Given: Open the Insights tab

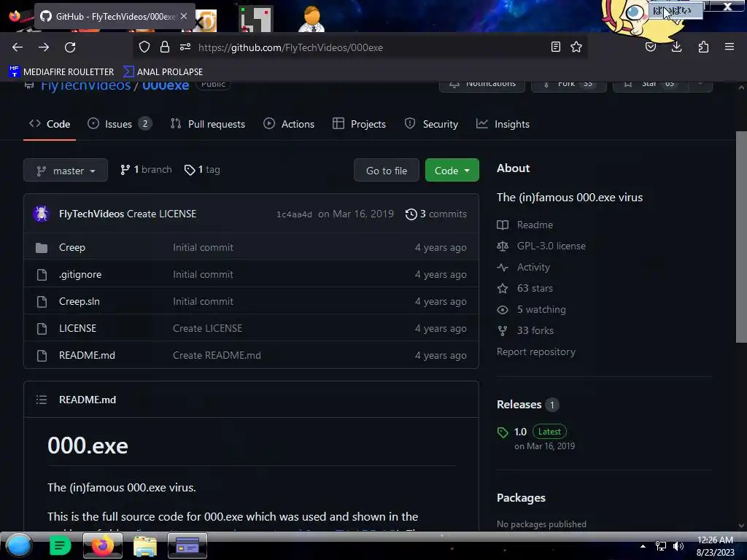Looking at the screenshot, I should pos(503,124).
